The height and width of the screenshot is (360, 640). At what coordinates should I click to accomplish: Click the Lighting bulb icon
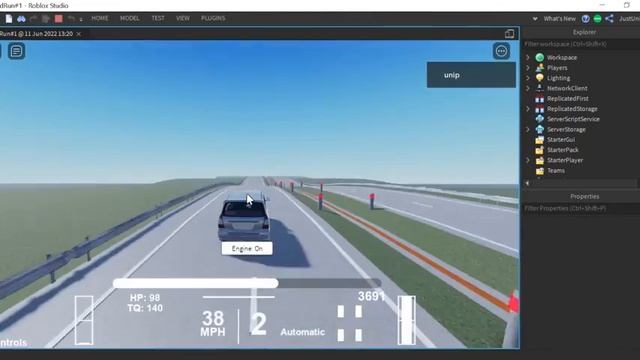pyautogui.click(x=540, y=78)
